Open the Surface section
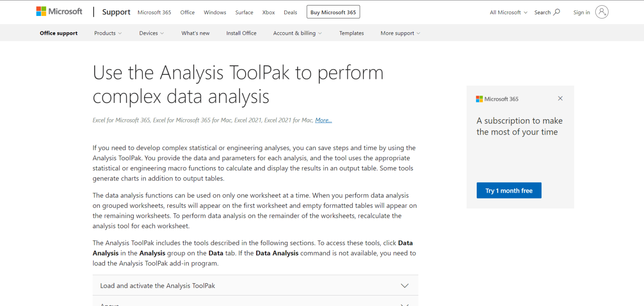 point(244,12)
